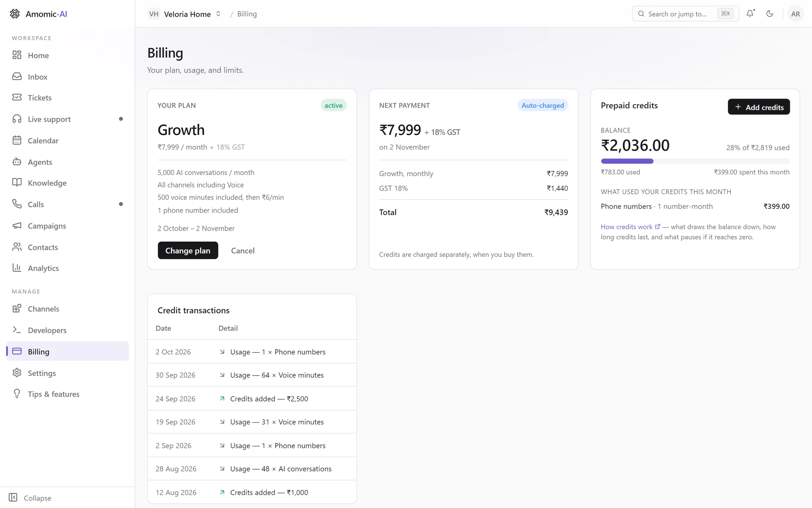
Task: Click the Detail column header
Action: click(x=228, y=328)
